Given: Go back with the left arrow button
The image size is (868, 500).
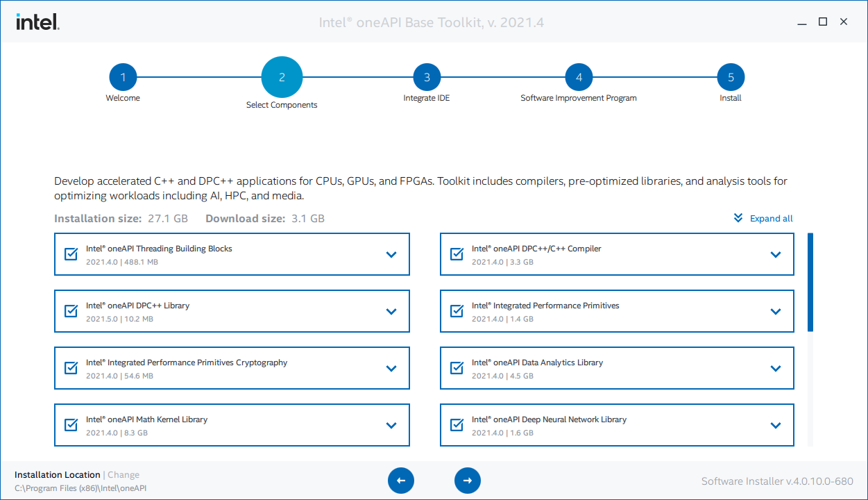Looking at the screenshot, I should click(401, 480).
